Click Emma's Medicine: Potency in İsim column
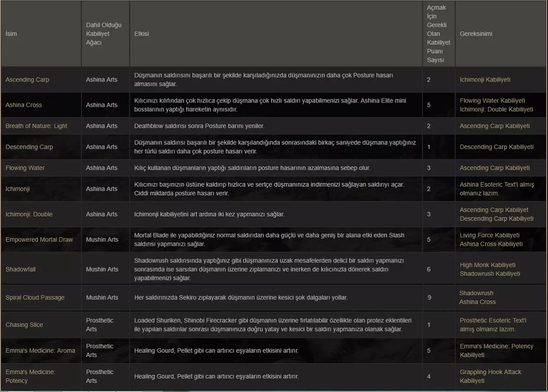 click(x=30, y=376)
